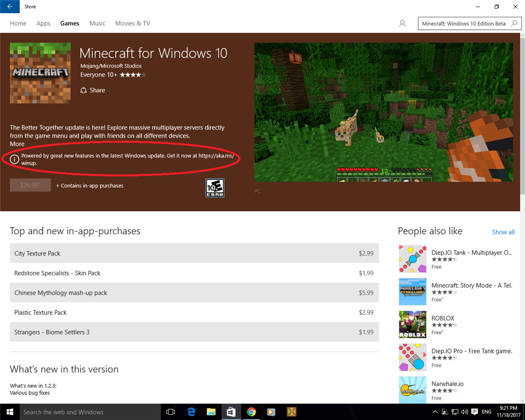Click the 'Contains in-app purchases' note
Image resolution: width=525 pixels, height=420 pixels.
tap(89, 186)
